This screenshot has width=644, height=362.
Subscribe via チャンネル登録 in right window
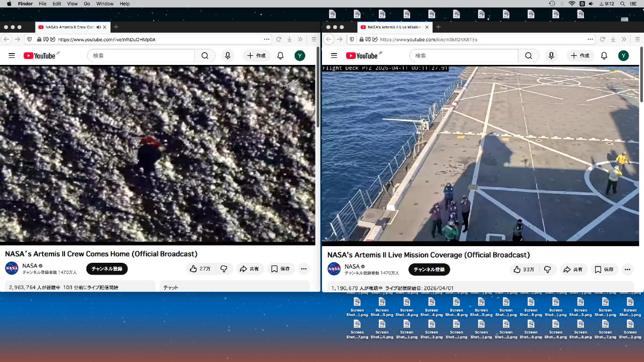point(429,269)
